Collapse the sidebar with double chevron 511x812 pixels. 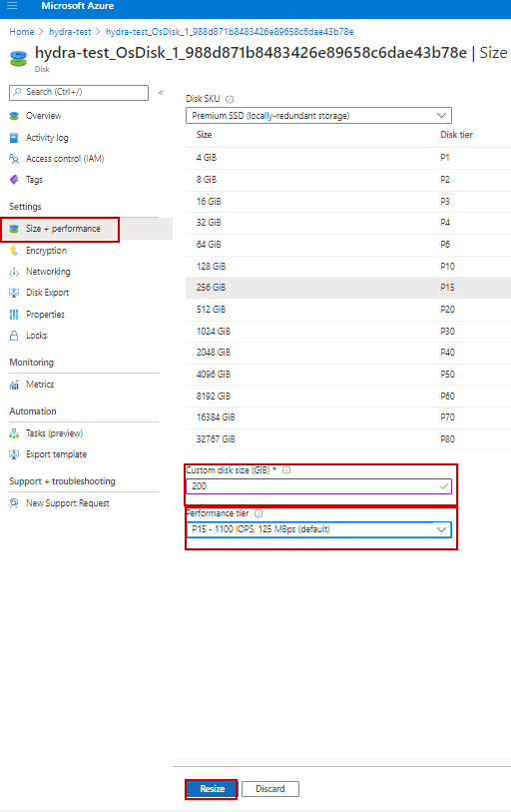click(161, 92)
